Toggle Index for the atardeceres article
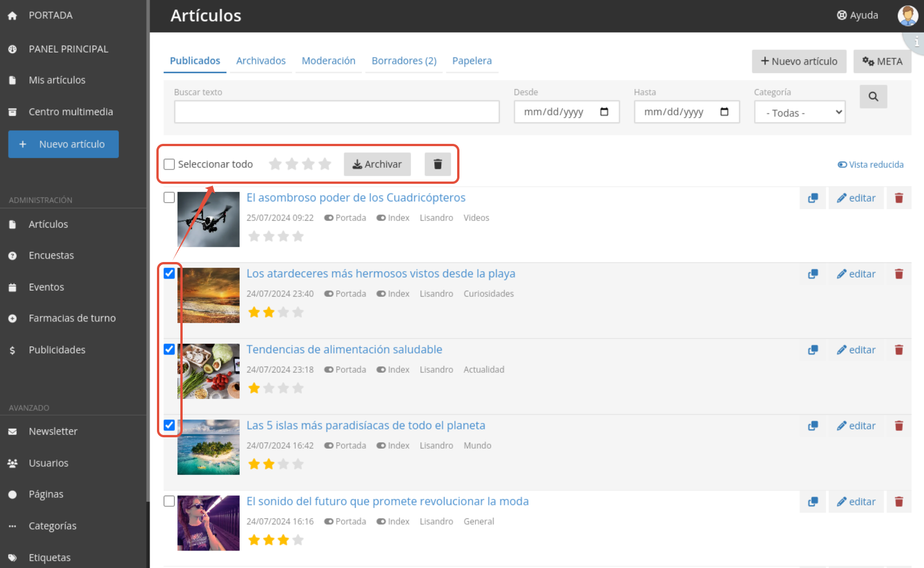 pyautogui.click(x=393, y=294)
